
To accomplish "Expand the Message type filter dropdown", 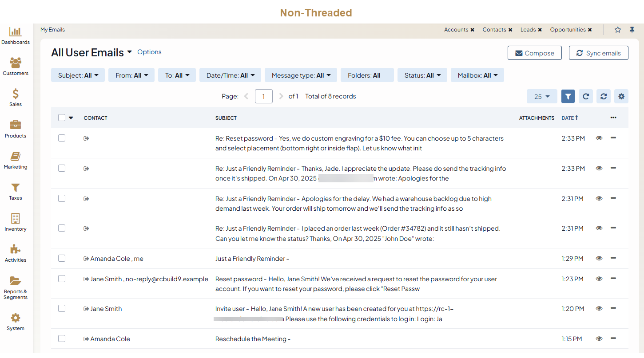I will (301, 75).
